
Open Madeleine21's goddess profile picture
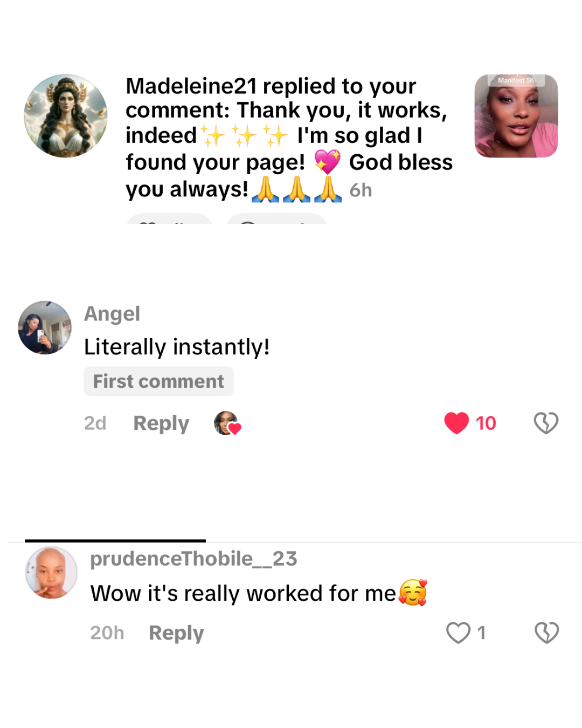pos(66,116)
